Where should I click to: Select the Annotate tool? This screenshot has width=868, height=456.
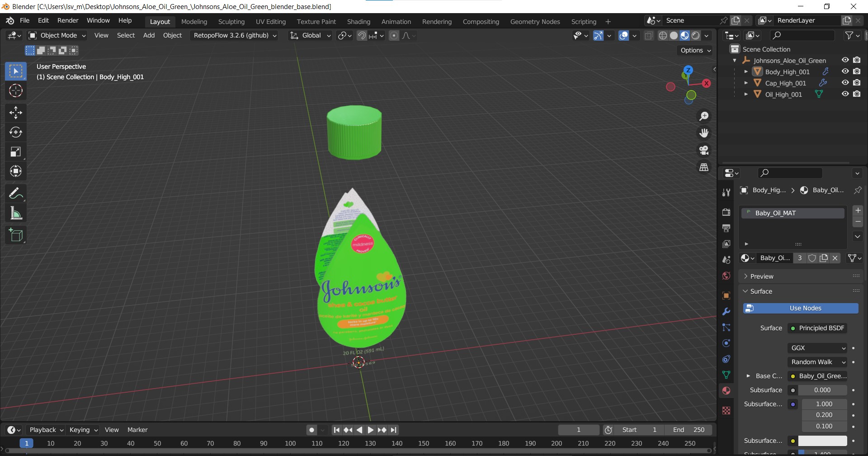coord(16,194)
